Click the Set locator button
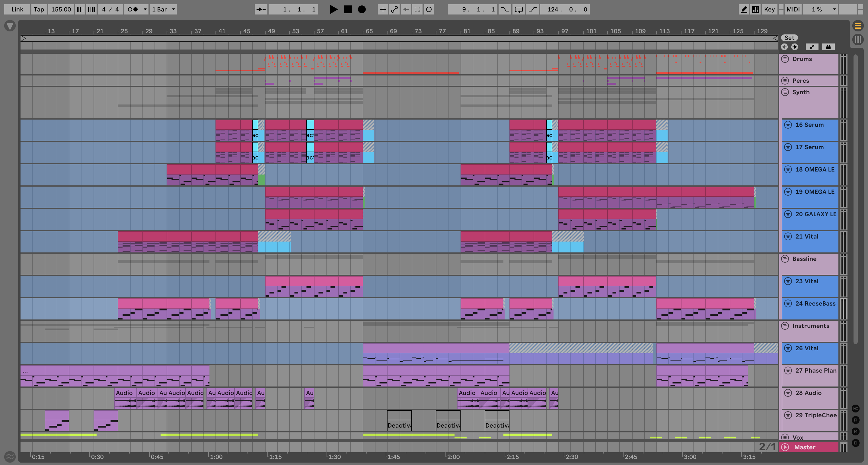The width and height of the screenshot is (868, 465). [789, 38]
